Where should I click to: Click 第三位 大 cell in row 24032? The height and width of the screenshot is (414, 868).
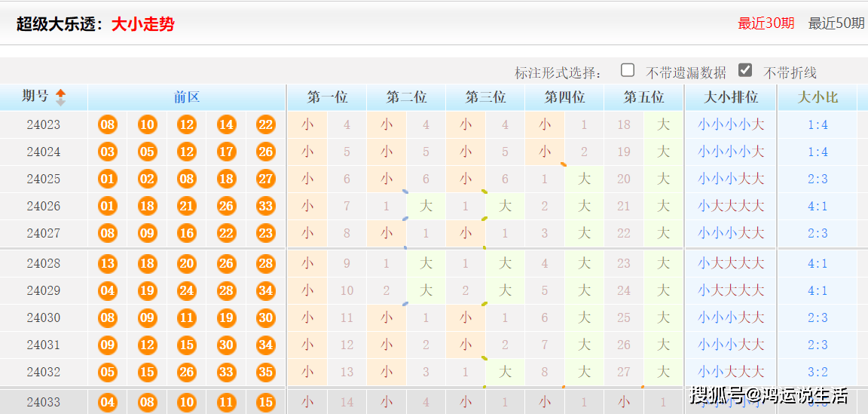pyautogui.click(x=505, y=372)
